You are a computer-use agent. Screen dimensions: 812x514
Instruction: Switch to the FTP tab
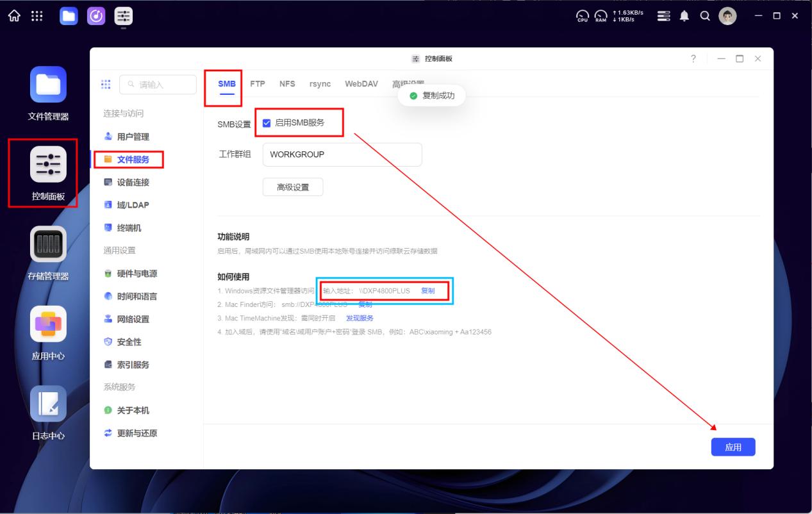pos(258,84)
